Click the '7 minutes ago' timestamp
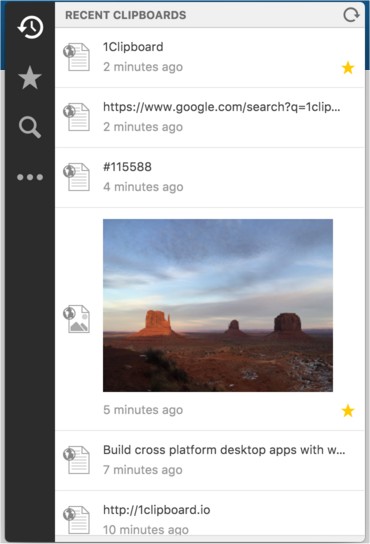 point(143,470)
